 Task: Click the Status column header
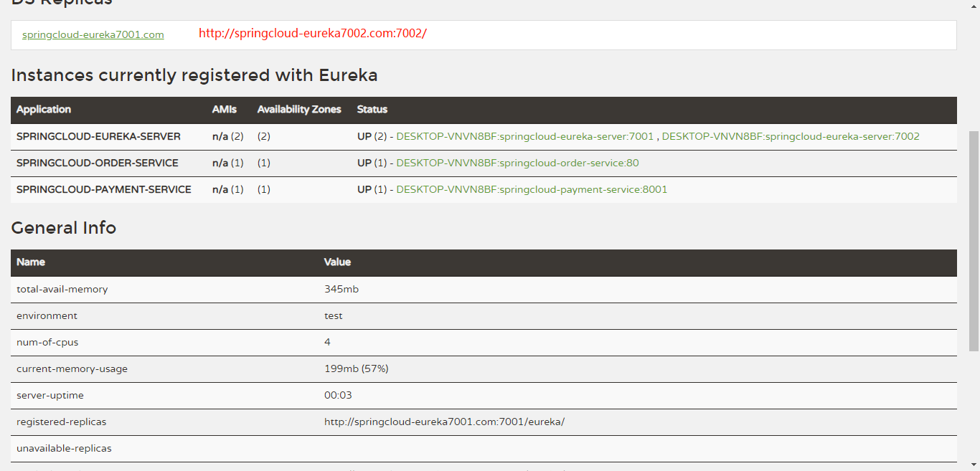click(x=372, y=110)
